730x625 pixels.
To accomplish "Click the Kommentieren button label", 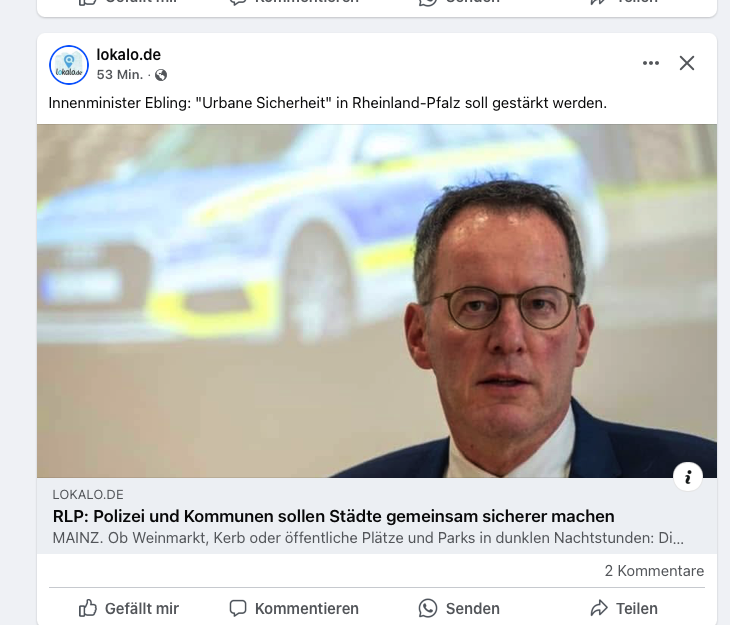I will (x=307, y=608).
